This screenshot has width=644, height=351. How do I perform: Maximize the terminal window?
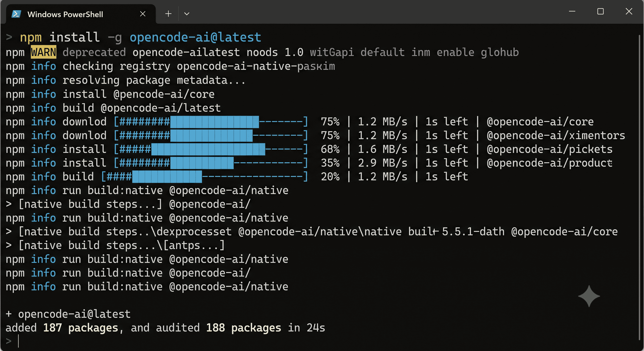click(x=601, y=11)
